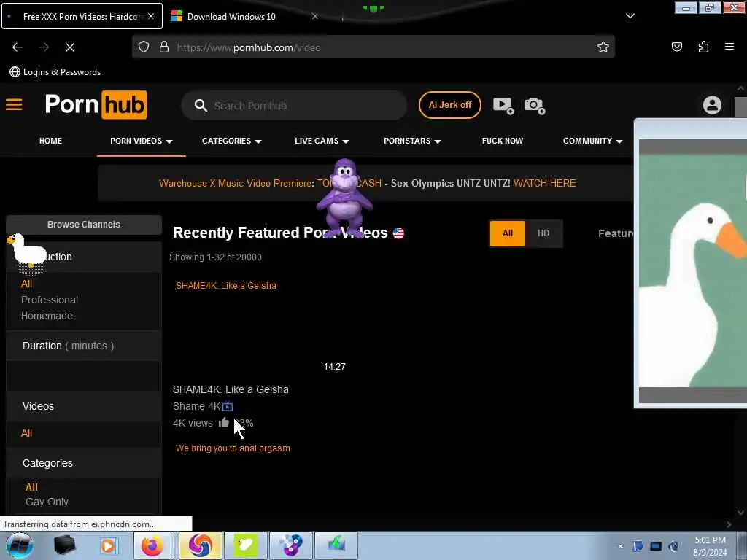Click the thumbs-up rating icon
Image resolution: width=747 pixels, height=560 pixels.
click(x=223, y=422)
